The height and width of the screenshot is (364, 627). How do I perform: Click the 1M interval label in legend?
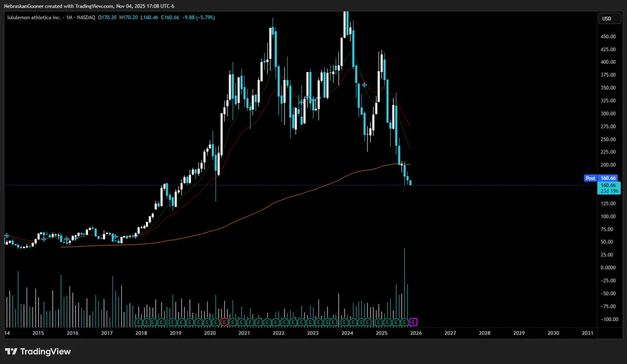tap(69, 18)
